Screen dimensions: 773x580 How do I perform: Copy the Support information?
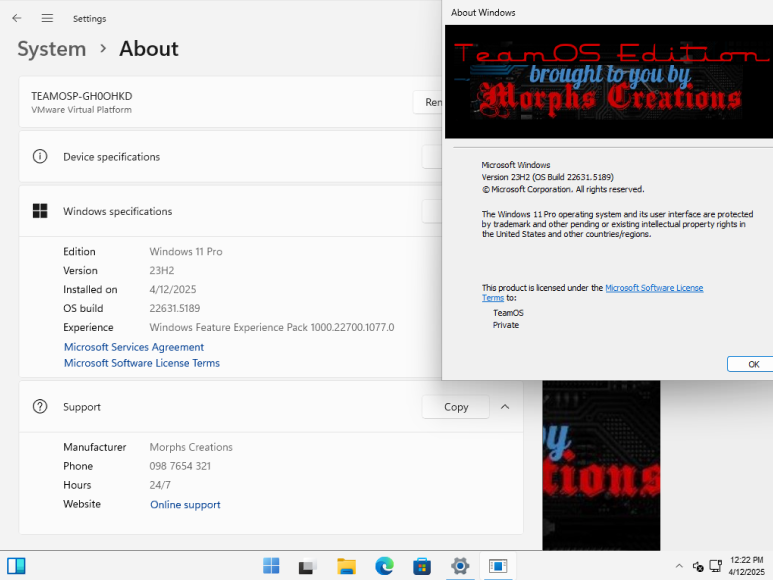pyautogui.click(x=456, y=407)
